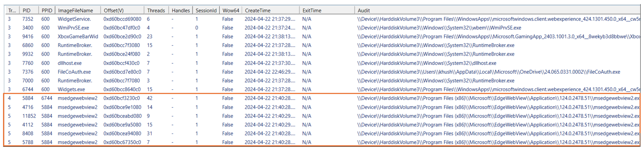Click the Audit column header
The image size is (644, 151).
364,10
